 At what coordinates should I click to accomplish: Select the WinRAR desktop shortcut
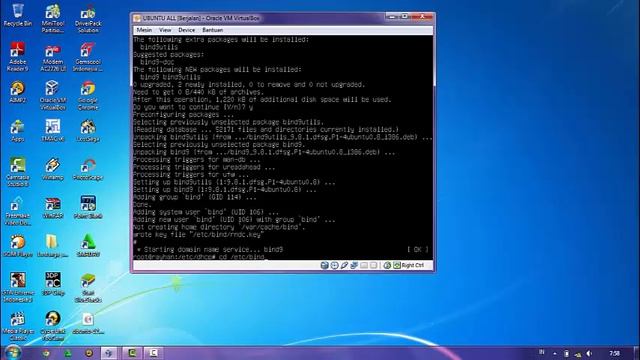click(53, 208)
